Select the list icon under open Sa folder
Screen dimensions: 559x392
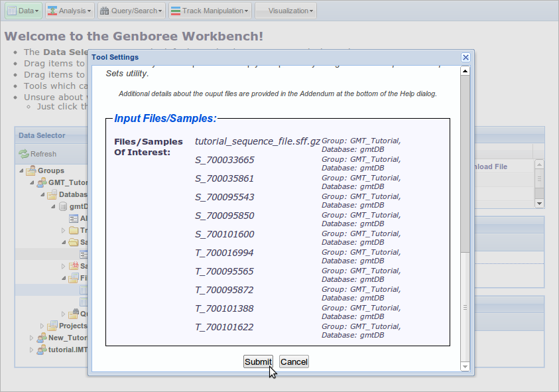pyautogui.click(x=84, y=254)
